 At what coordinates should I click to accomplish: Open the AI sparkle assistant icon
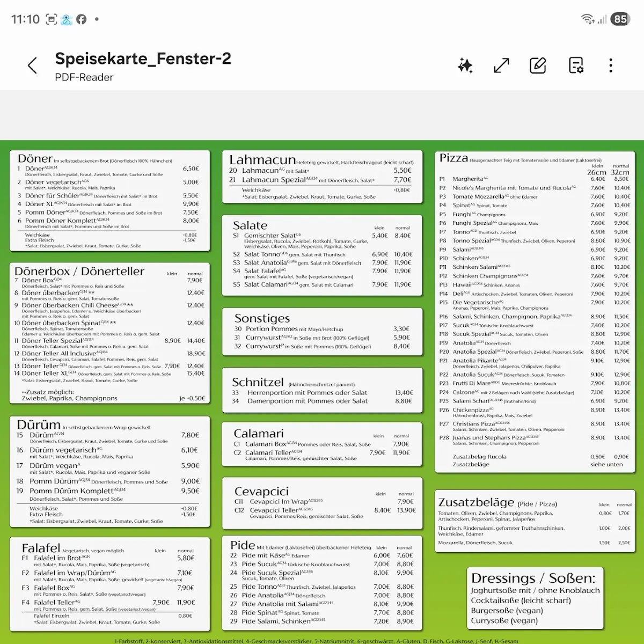pos(465,65)
